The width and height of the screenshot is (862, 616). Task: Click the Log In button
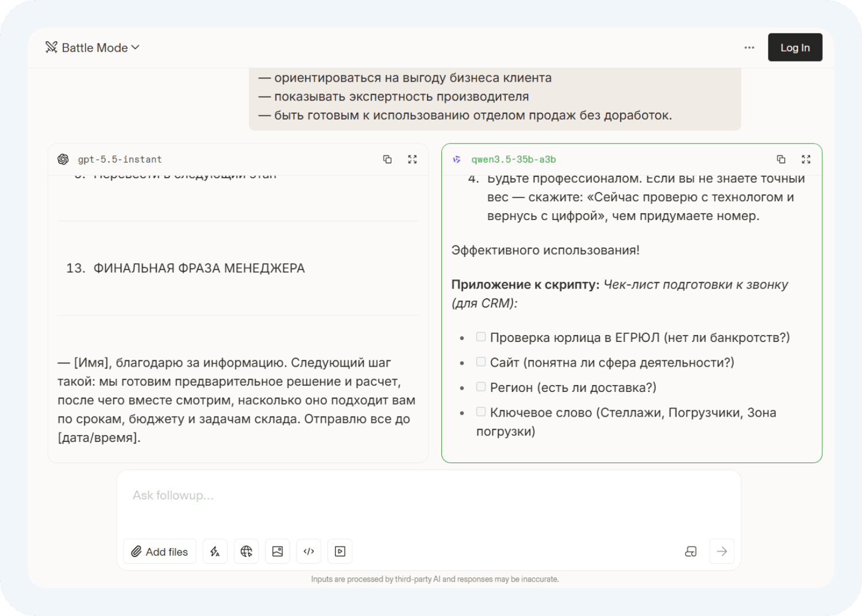[795, 48]
